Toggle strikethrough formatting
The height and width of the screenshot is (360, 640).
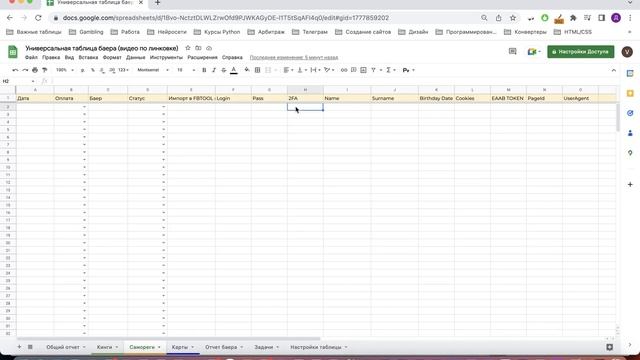tap(224, 70)
